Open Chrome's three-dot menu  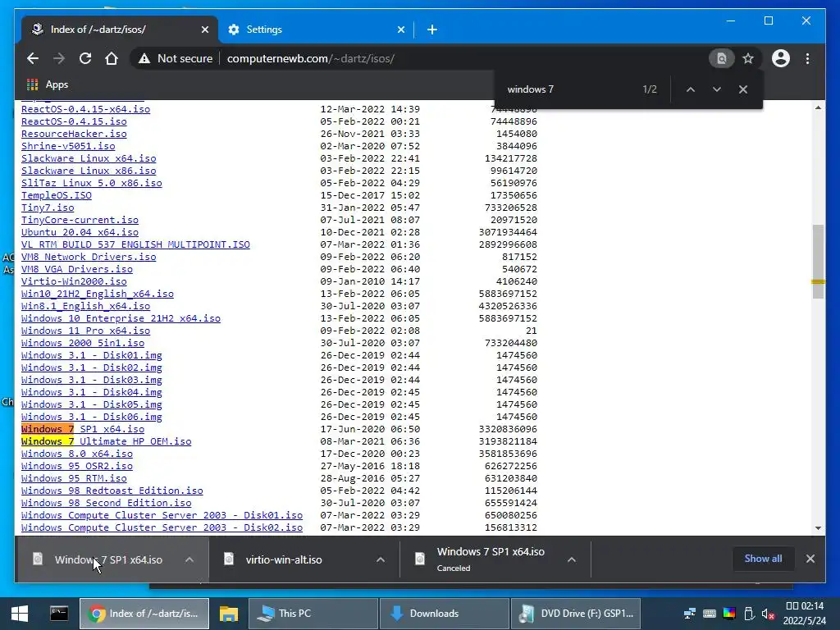(807, 58)
